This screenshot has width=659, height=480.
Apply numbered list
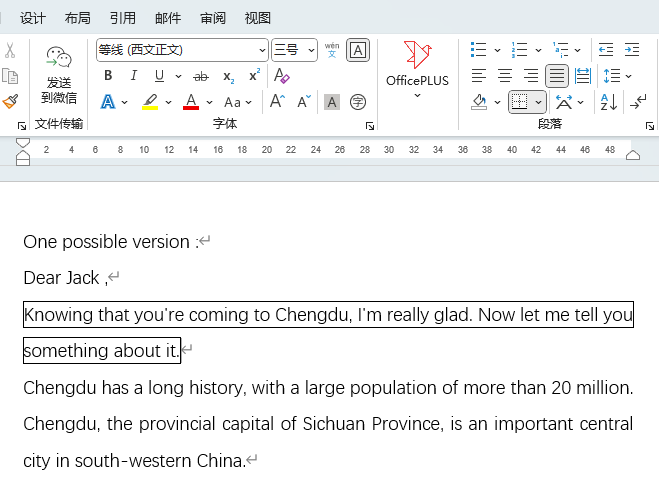pyautogui.click(x=519, y=50)
